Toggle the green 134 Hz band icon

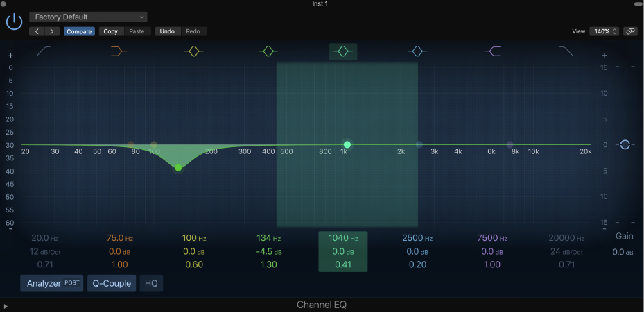click(x=268, y=51)
